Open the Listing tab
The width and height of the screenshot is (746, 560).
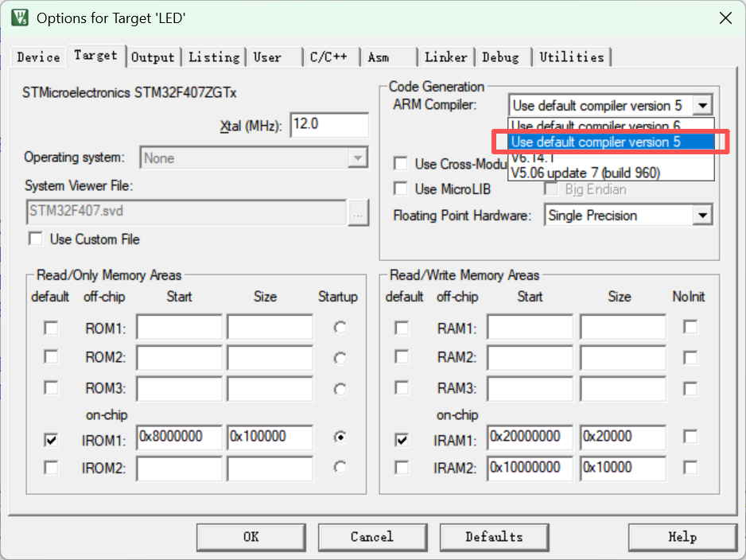coord(214,57)
